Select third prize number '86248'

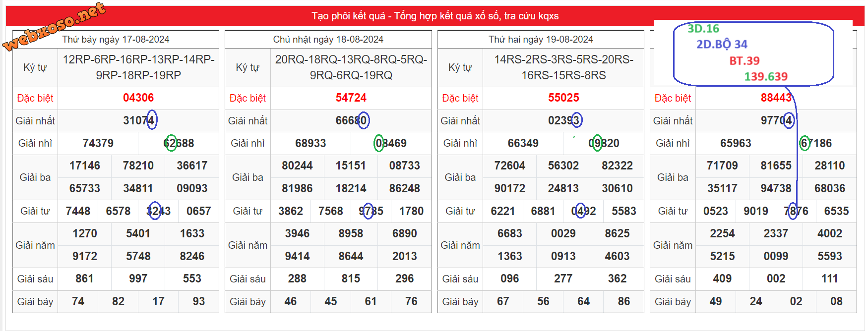[404, 188]
